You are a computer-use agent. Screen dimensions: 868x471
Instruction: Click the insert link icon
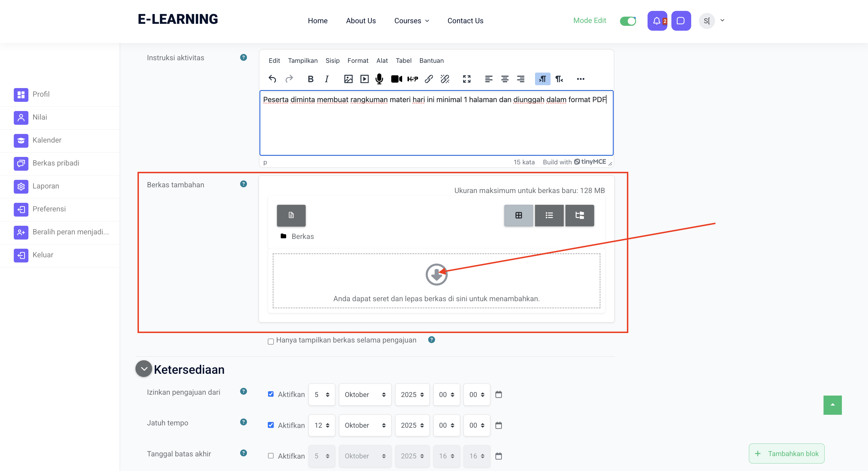[429, 79]
